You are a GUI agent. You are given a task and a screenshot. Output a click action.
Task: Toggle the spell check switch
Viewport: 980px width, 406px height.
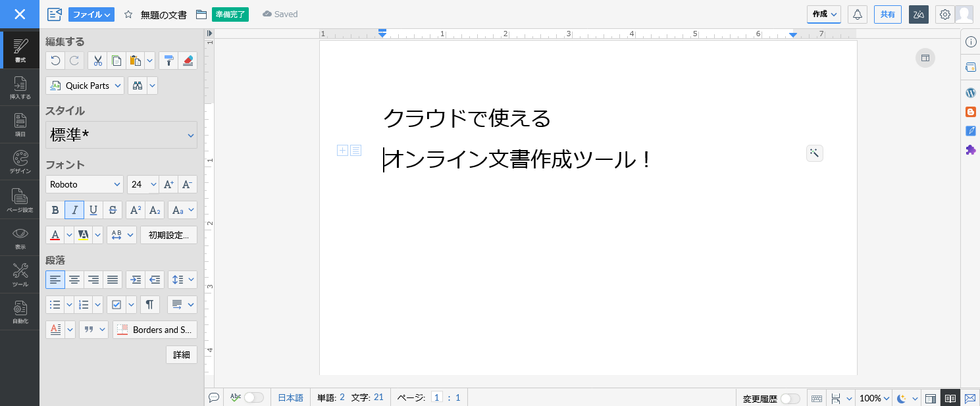[253, 397]
